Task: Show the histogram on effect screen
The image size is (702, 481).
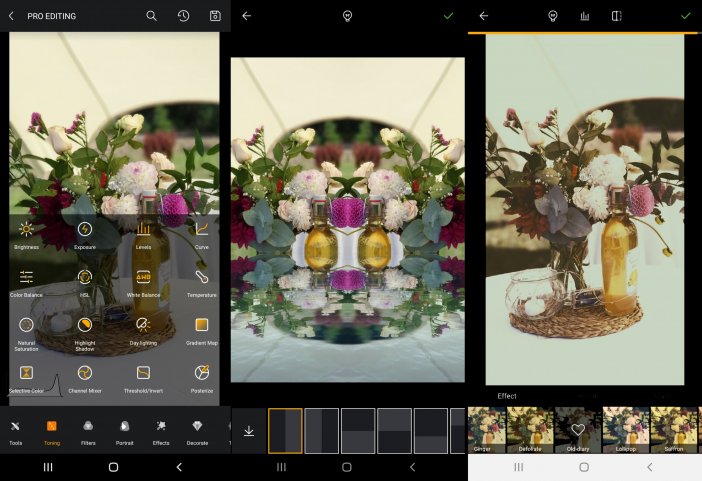Action: (585, 16)
